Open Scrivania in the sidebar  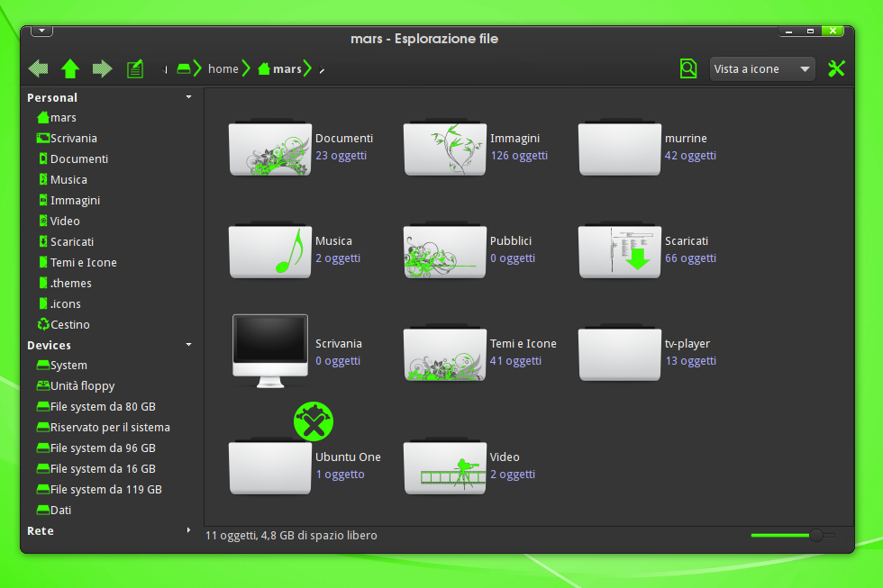[x=67, y=139]
